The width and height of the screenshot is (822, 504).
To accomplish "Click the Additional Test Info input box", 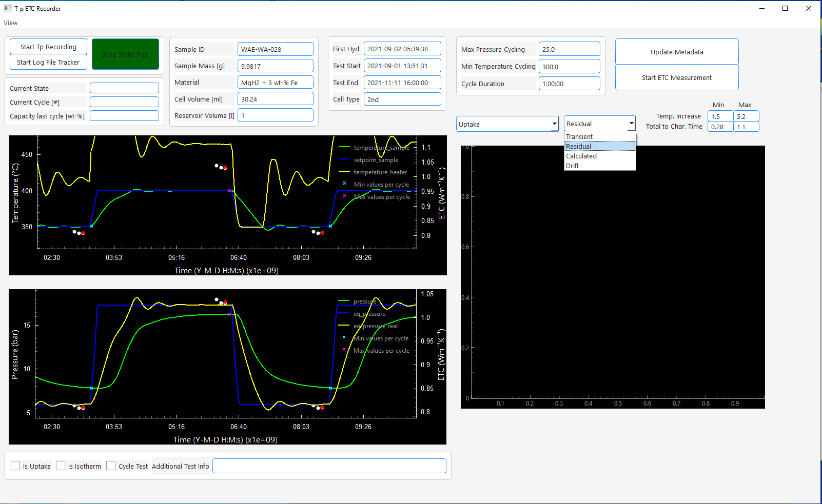I will point(329,466).
